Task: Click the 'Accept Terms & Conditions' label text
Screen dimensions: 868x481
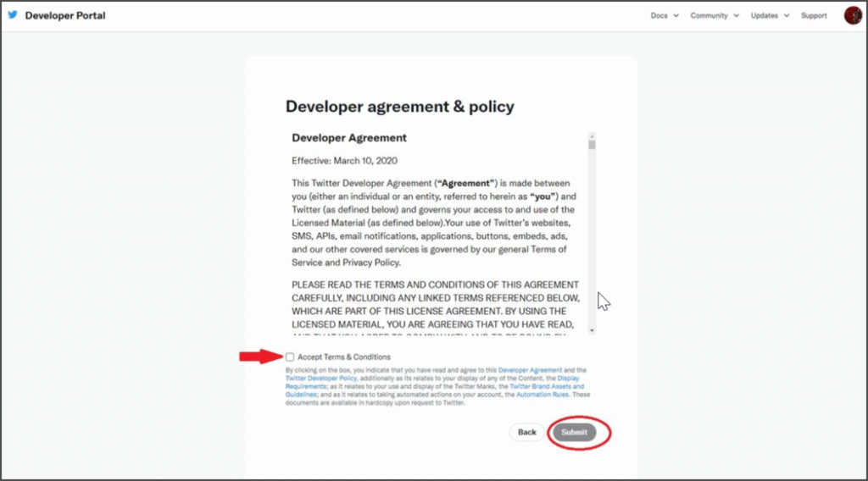Action: [344, 357]
